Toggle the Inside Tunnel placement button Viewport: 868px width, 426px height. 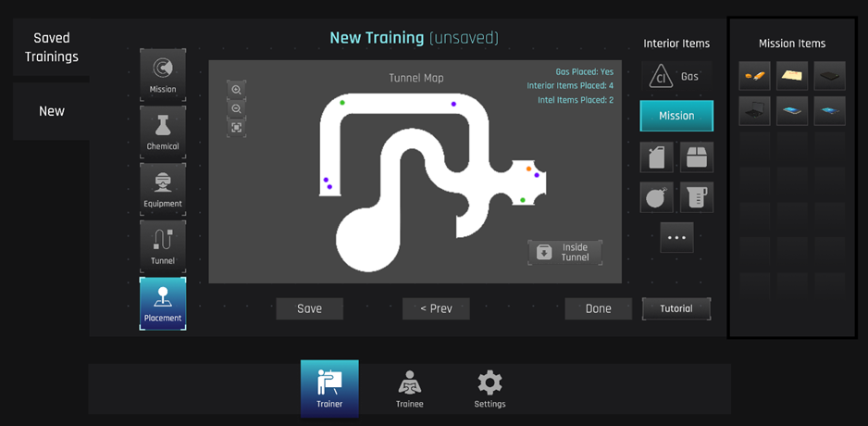pyautogui.click(x=564, y=252)
